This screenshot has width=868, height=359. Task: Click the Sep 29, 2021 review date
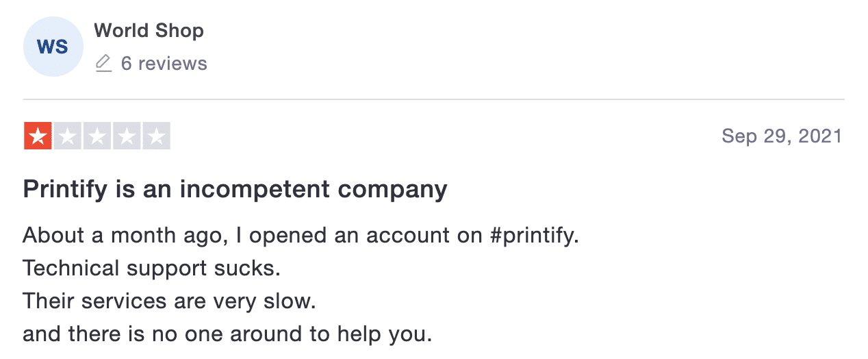click(x=782, y=136)
